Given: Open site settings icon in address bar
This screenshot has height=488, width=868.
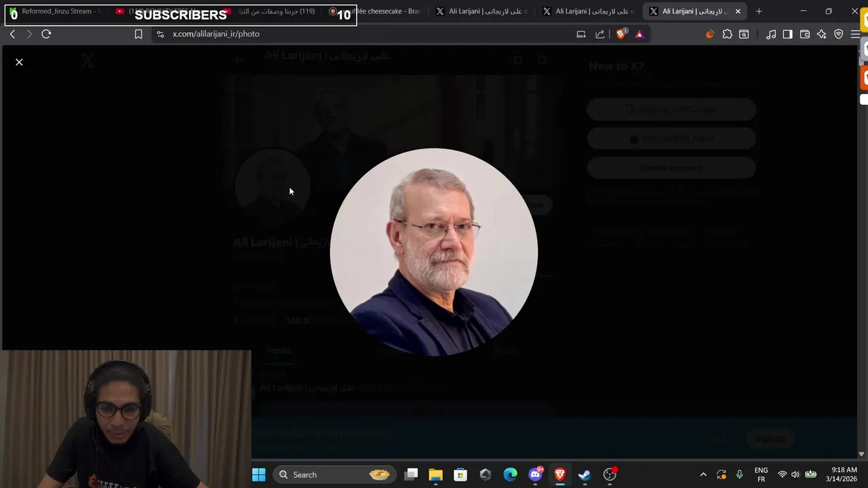Looking at the screenshot, I should 160,34.
